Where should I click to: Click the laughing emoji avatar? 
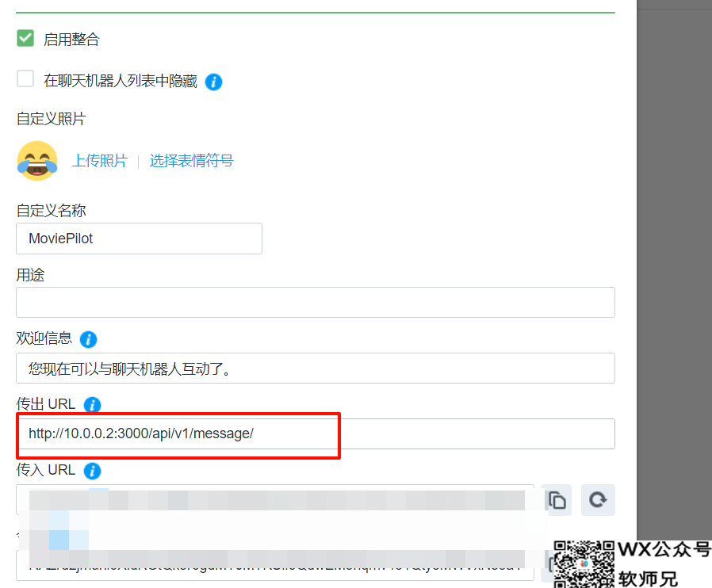(x=37, y=161)
